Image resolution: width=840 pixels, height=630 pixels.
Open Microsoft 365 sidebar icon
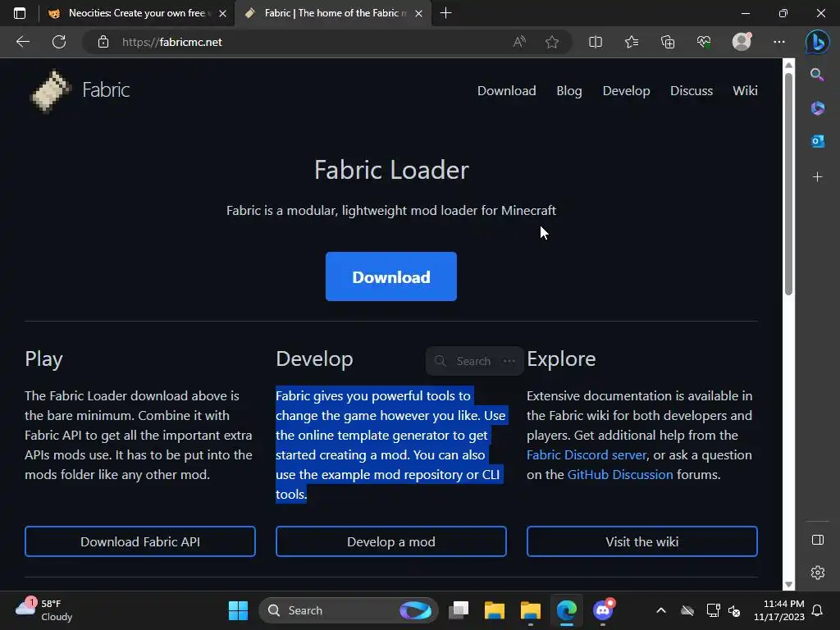click(x=817, y=108)
